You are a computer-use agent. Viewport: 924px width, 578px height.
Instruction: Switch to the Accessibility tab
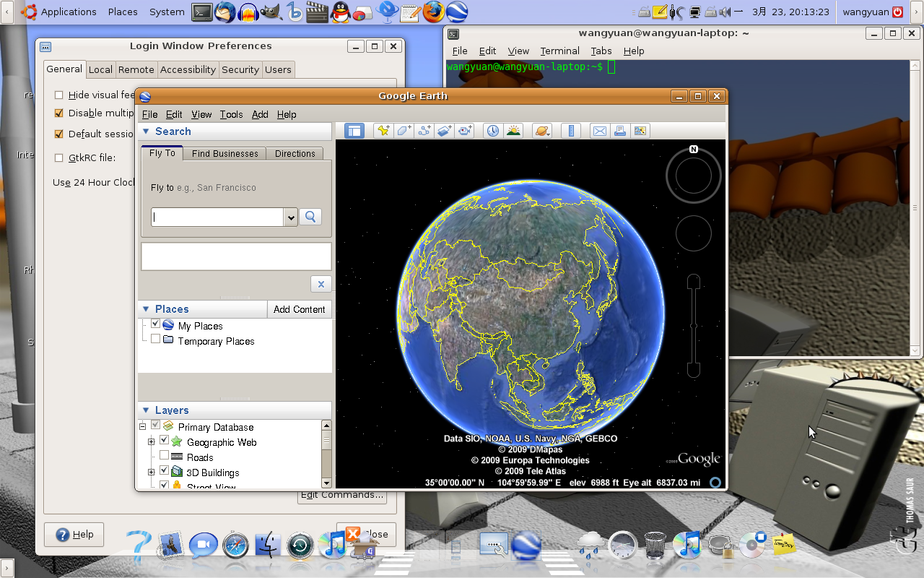pyautogui.click(x=188, y=69)
